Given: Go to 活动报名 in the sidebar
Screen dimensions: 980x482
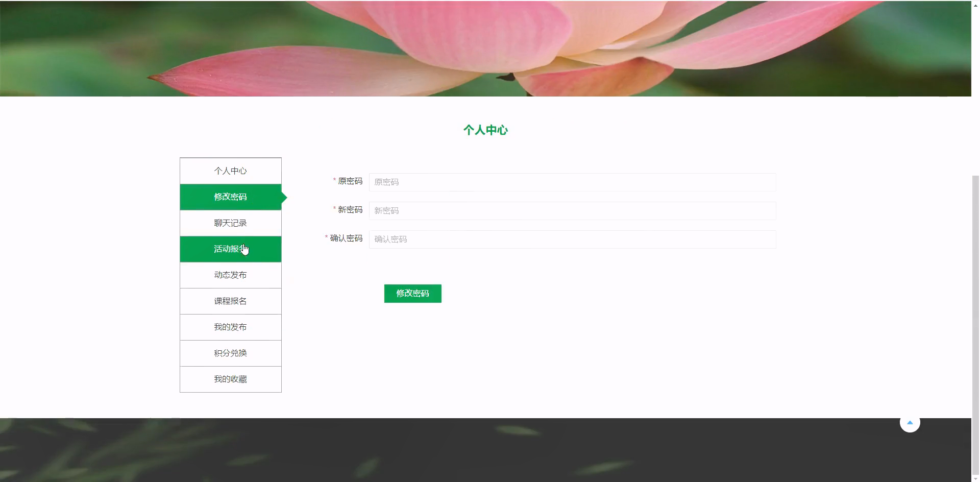Looking at the screenshot, I should (x=230, y=249).
